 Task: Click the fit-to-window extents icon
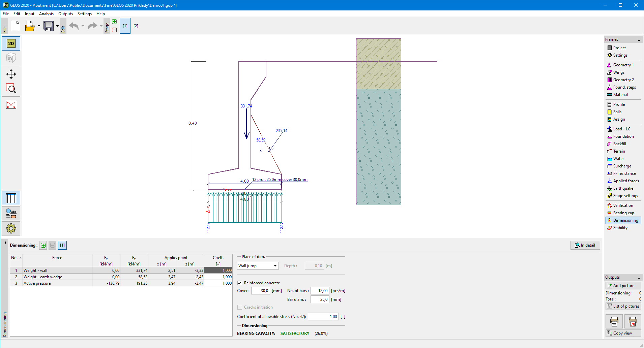[11, 105]
